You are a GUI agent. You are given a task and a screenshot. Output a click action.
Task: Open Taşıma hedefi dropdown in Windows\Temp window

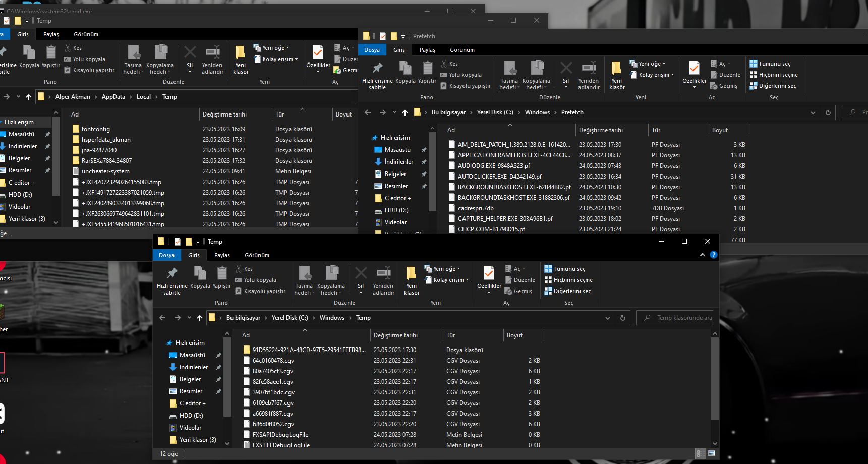[x=304, y=280]
